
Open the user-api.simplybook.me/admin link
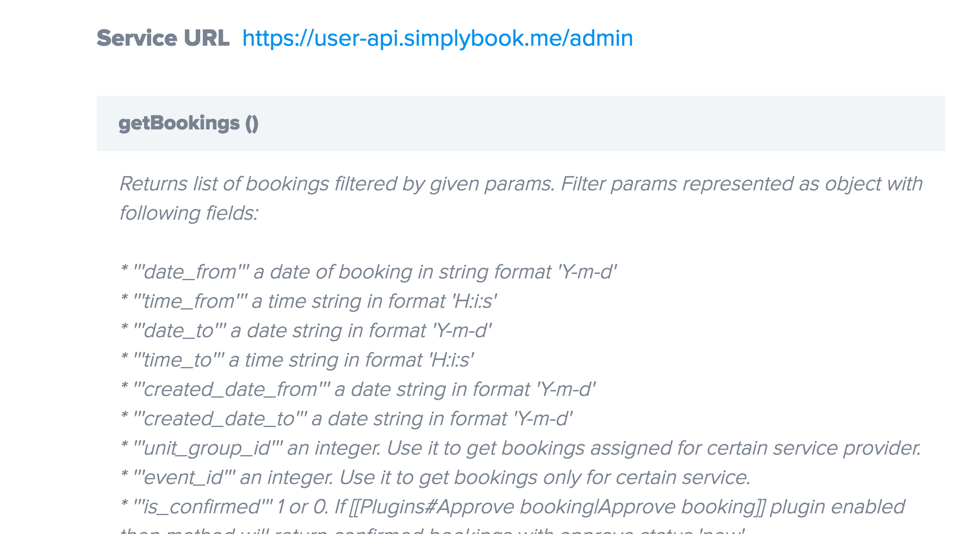point(437,39)
